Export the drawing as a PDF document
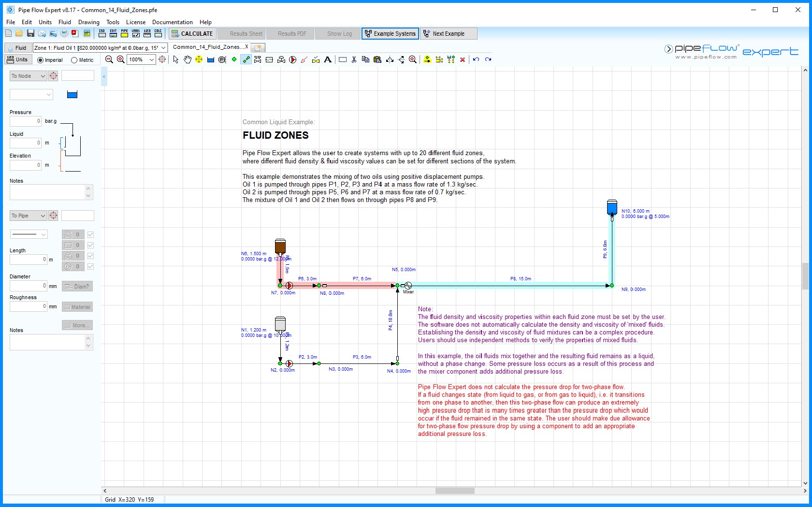Screen dimensions: 812x507 75,33
